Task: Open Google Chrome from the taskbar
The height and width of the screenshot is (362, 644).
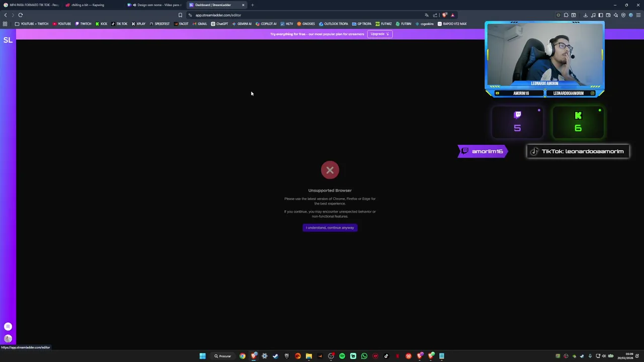Action: click(x=243, y=356)
